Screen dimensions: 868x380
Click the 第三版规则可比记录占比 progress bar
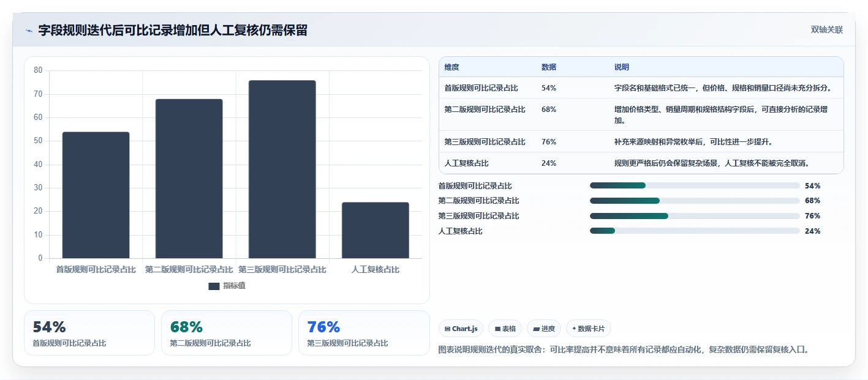[695, 216]
